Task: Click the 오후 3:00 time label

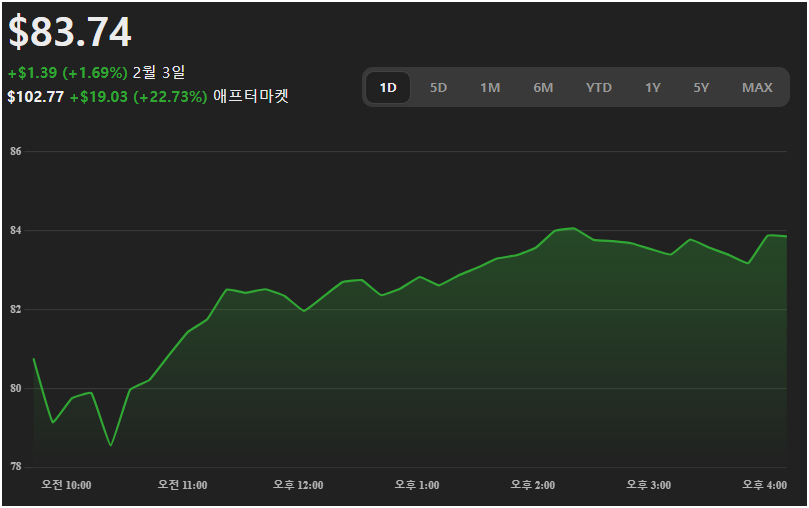Action: (649, 485)
